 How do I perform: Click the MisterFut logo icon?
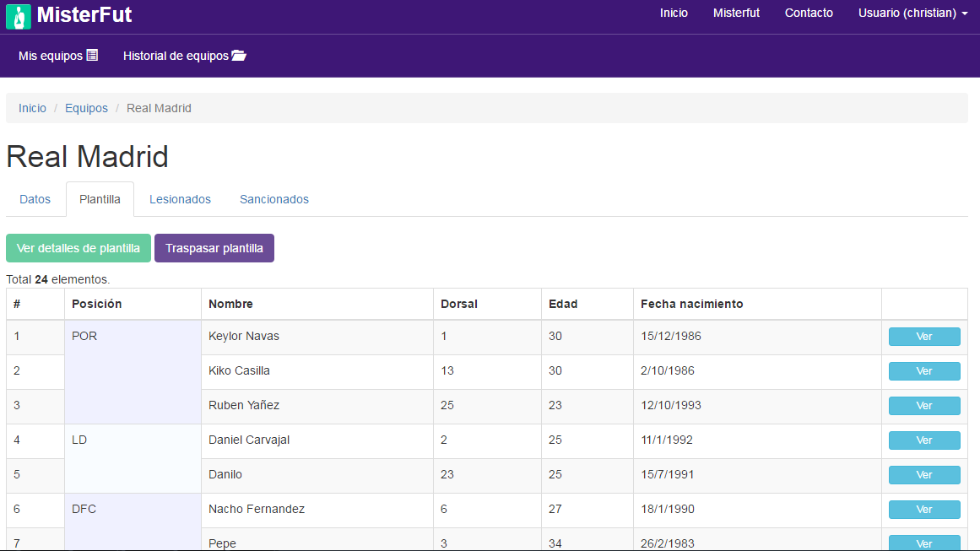(18, 16)
